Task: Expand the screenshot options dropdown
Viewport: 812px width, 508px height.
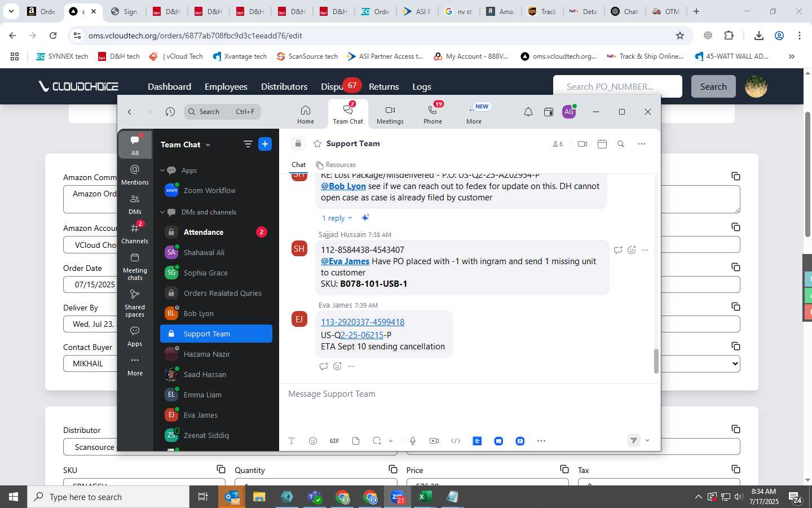Action: point(391,441)
